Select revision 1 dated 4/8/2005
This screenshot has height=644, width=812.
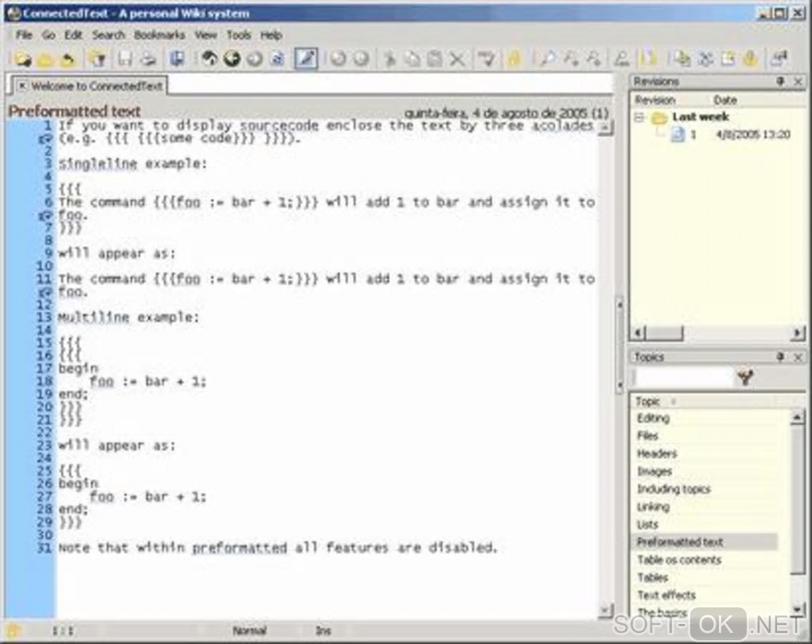732,135
